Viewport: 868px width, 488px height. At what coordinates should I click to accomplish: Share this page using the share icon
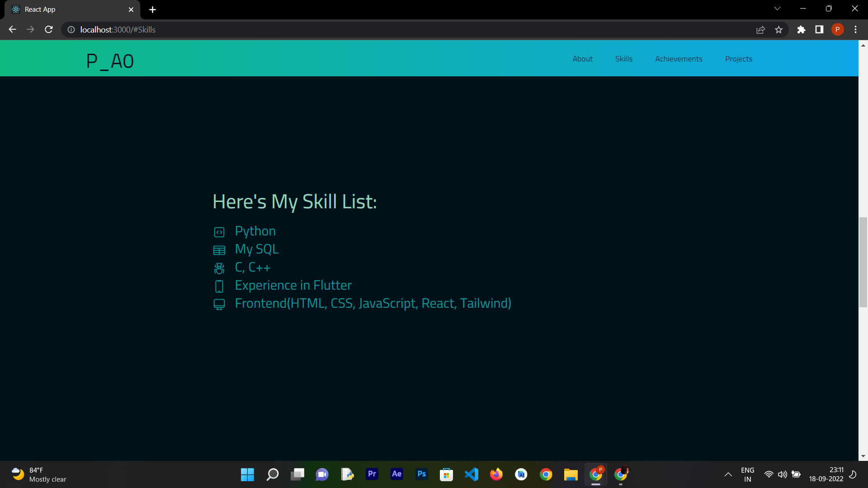(760, 29)
